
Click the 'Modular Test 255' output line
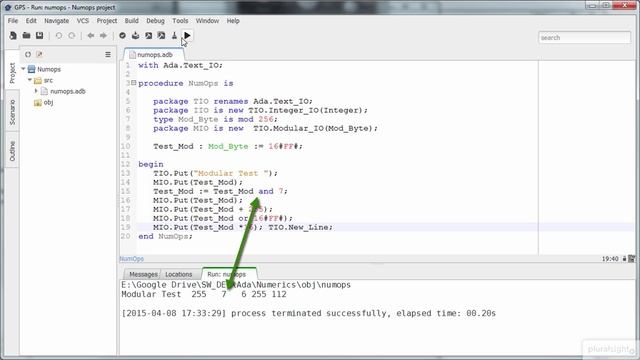point(204,294)
